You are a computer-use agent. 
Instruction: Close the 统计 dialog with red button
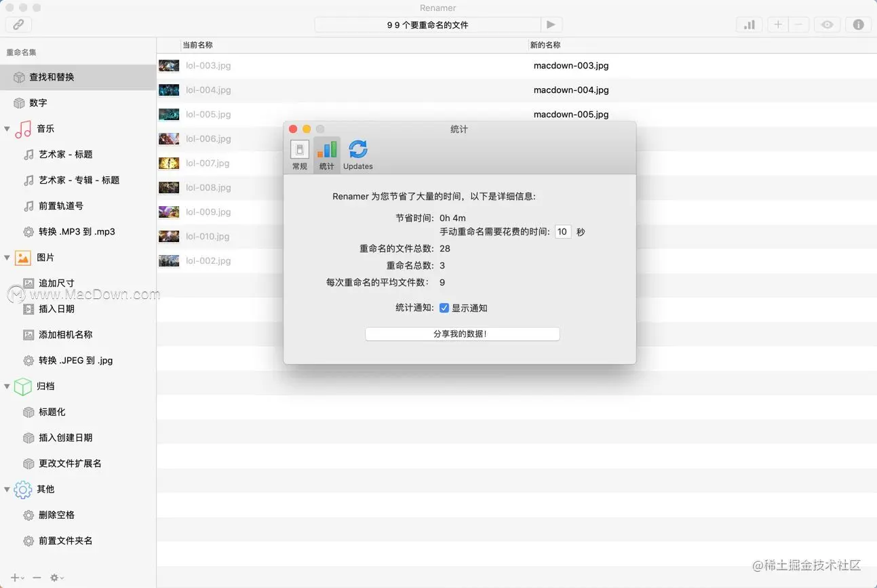293,129
